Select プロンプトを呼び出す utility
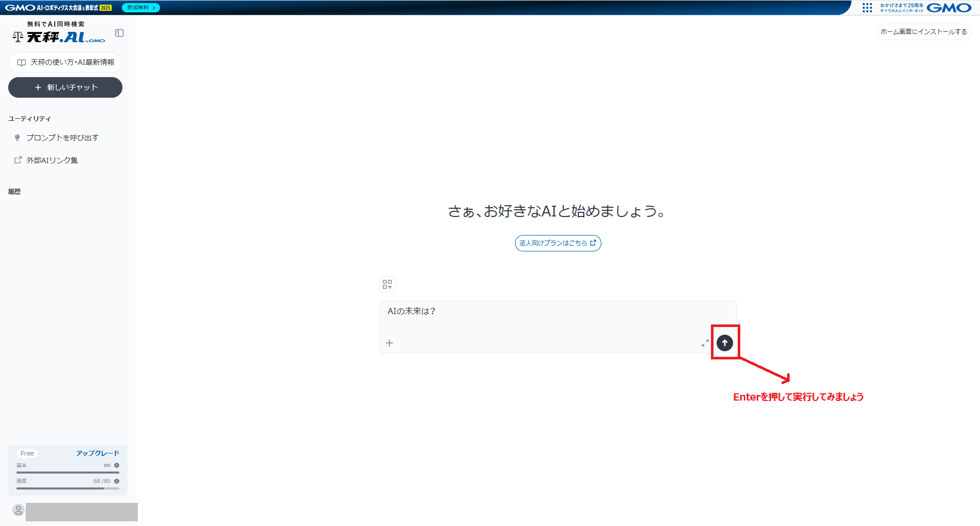 (x=62, y=138)
